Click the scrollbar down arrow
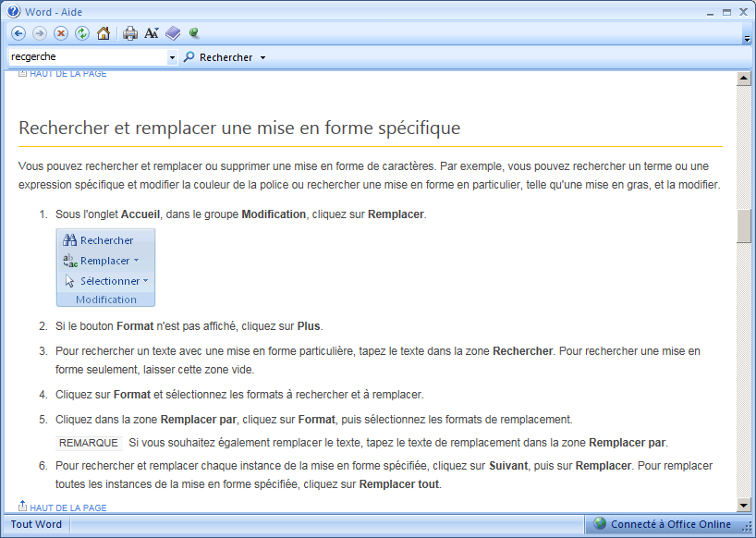 click(x=743, y=506)
